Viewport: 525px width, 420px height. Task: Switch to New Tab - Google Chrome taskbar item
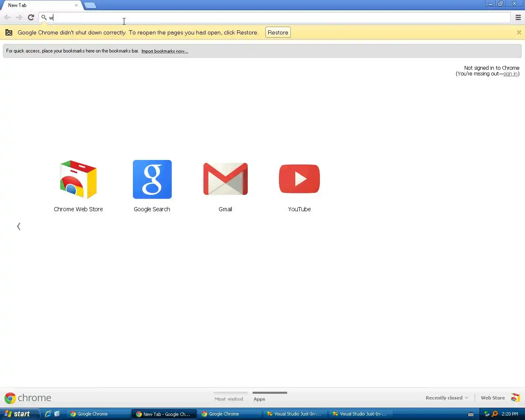pos(164,414)
